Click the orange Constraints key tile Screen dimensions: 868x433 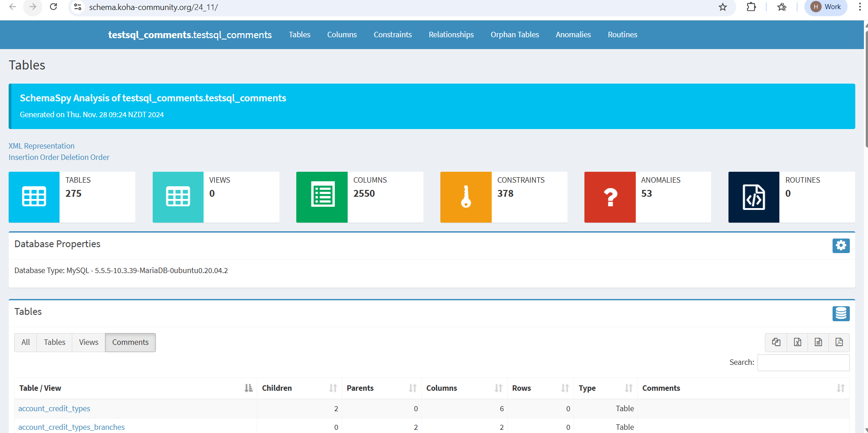pyautogui.click(x=466, y=197)
